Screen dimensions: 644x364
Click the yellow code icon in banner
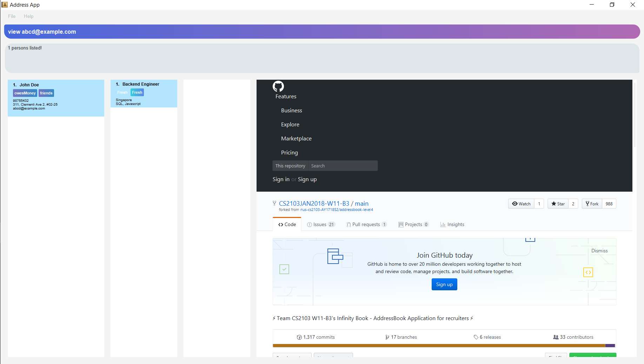[x=588, y=272]
